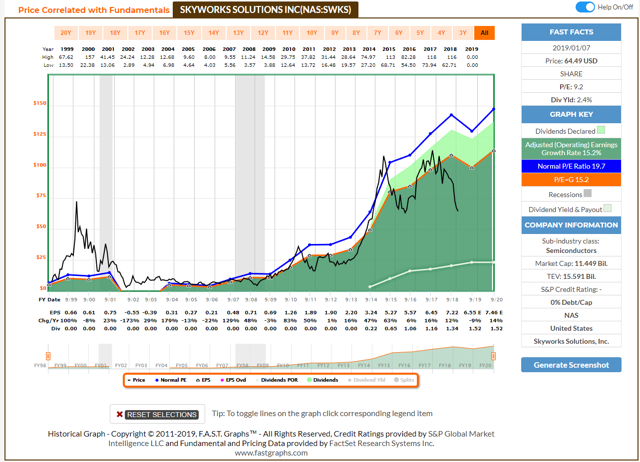
Task: Click Dividend Yield & Payout swatch
Action: coord(608,209)
